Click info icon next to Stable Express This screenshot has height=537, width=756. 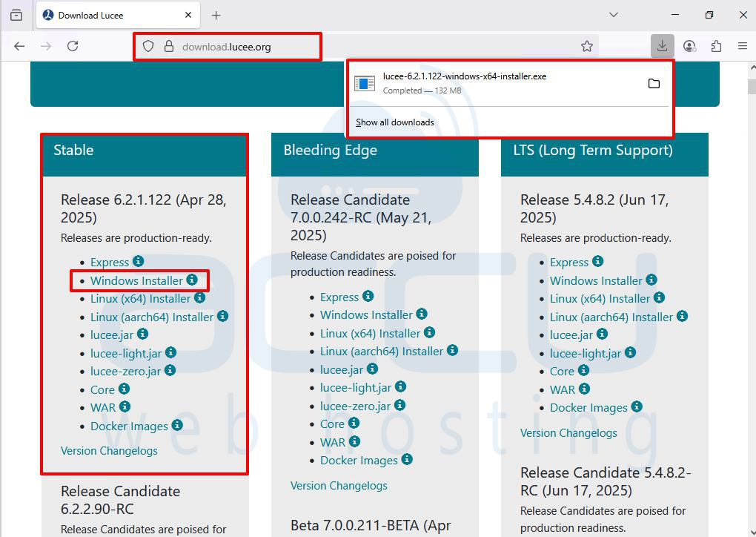pos(139,261)
